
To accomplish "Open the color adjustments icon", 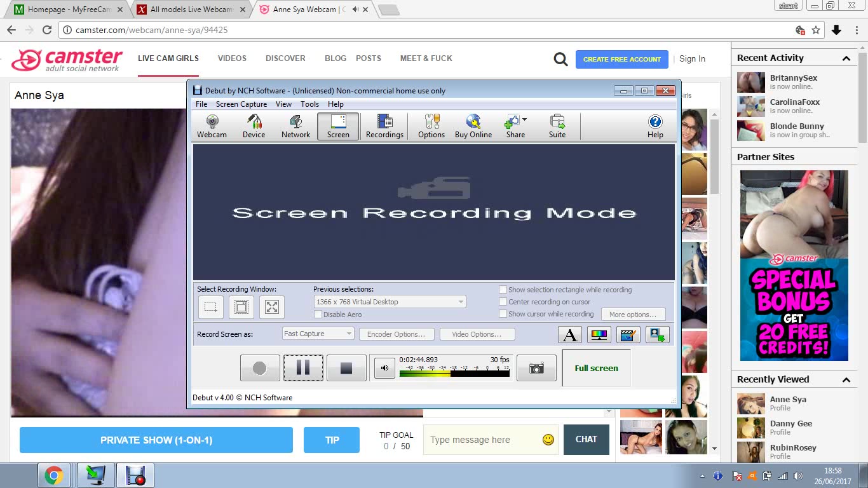I will click(599, 334).
